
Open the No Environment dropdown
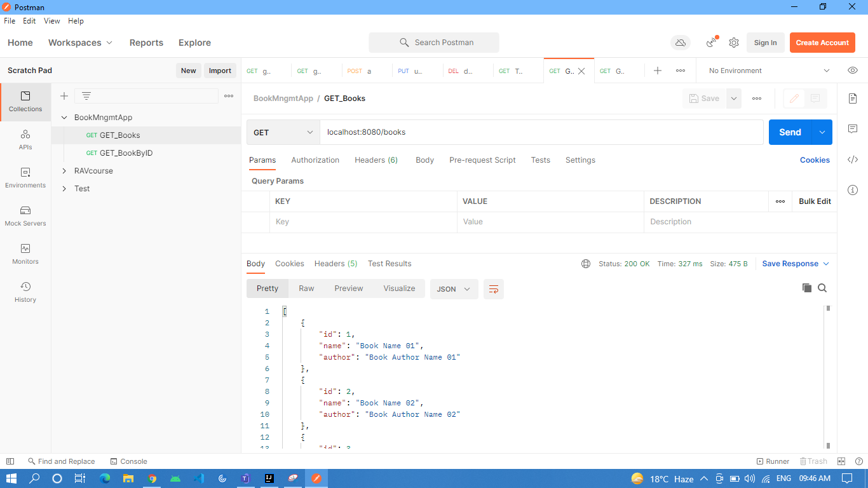[768, 71]
